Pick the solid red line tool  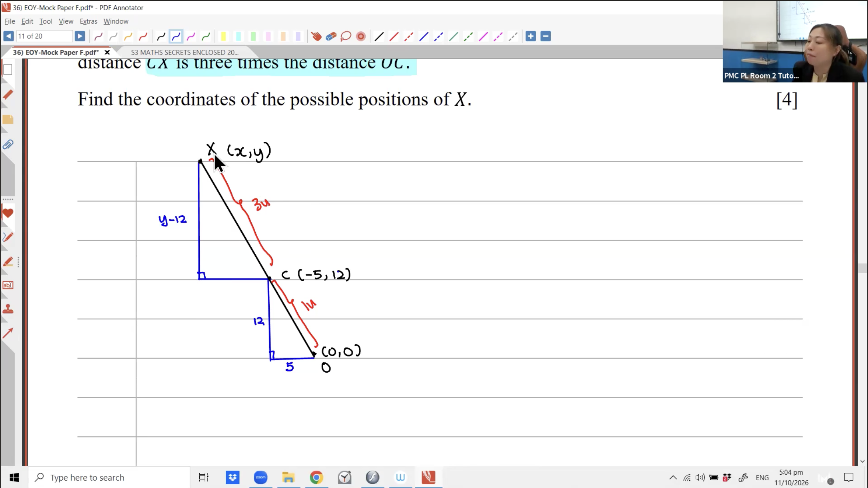point(394,36)
